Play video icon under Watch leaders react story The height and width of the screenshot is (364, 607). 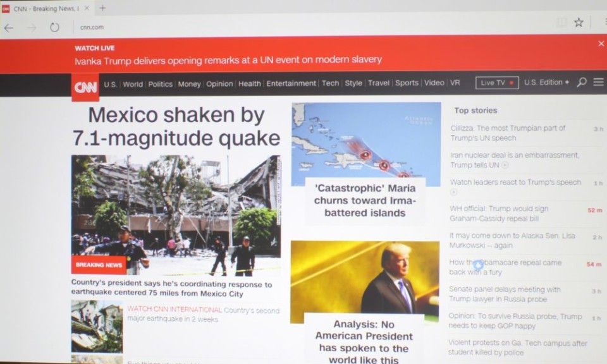click(x=454, y=192)
